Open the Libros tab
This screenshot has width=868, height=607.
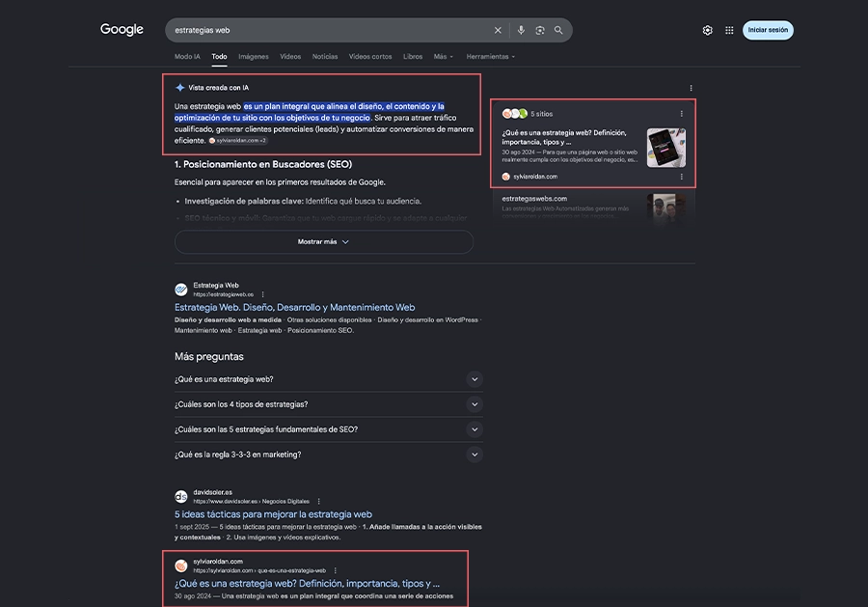click(413, 57)
